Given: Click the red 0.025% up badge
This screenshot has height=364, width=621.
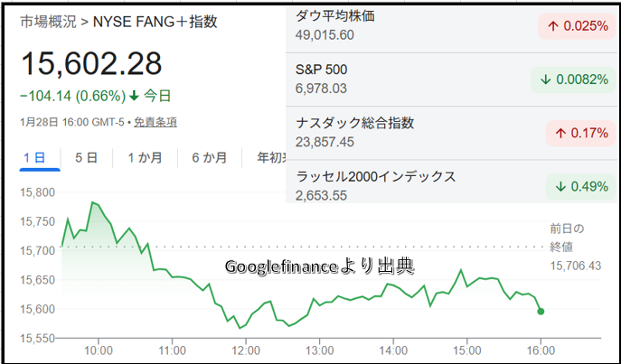Looking at the screenshot, I should (577, 26).
